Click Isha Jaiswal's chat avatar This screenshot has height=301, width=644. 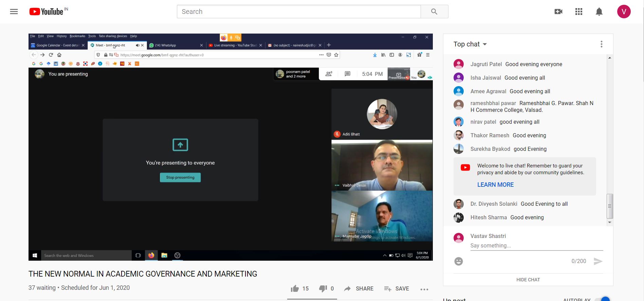[459, 78]
